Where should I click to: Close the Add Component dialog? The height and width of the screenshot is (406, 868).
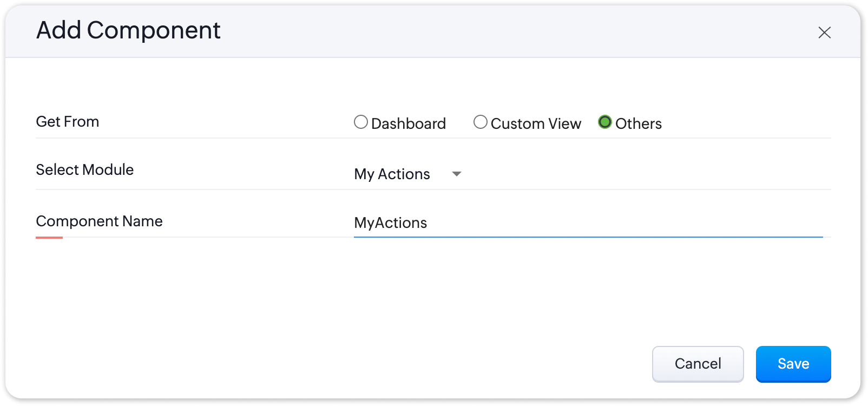[824, 32]
